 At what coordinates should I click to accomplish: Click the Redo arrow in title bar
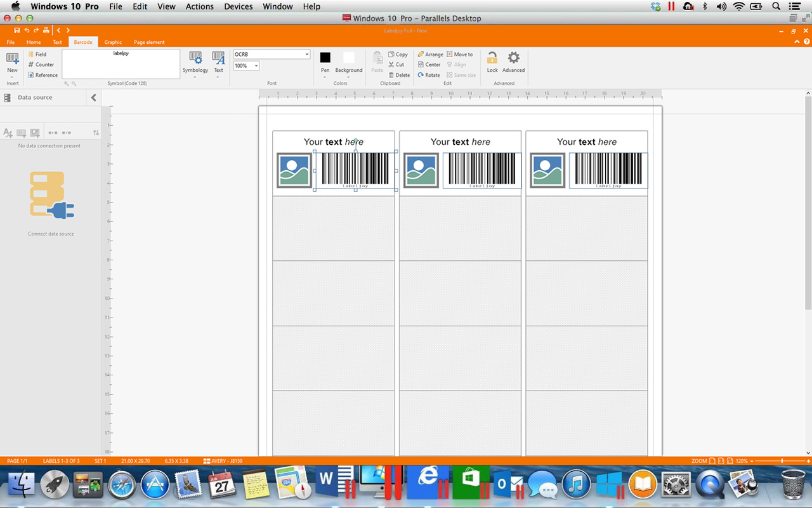coord(36,30)
